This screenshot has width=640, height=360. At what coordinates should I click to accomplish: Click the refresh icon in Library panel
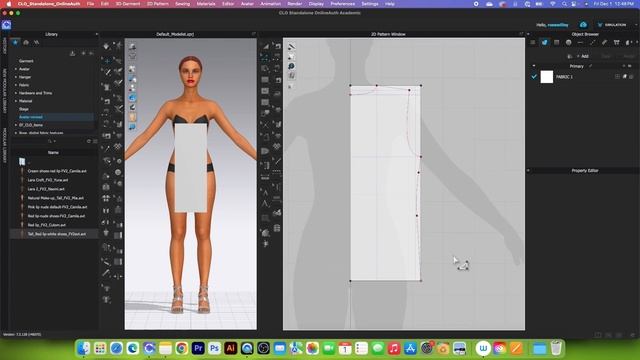(x=89, y=141)
